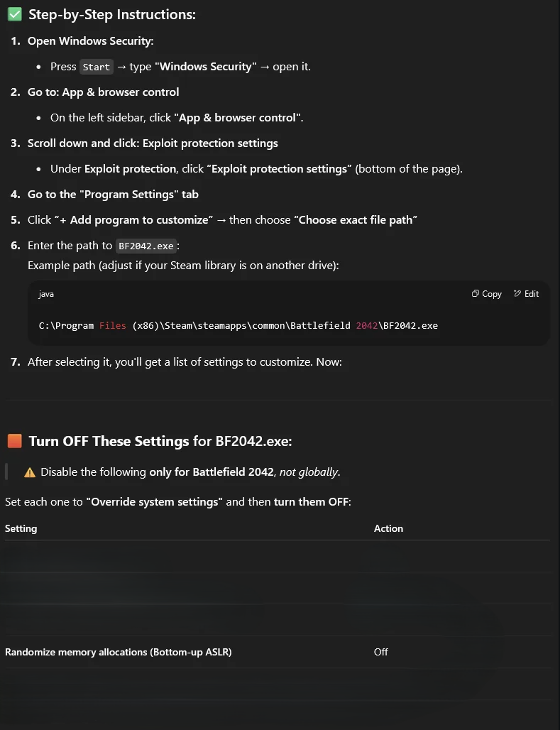Click the "Open Windows Security:" step title
The width and height of the screenshot is (560, 730).
(90, 41)
